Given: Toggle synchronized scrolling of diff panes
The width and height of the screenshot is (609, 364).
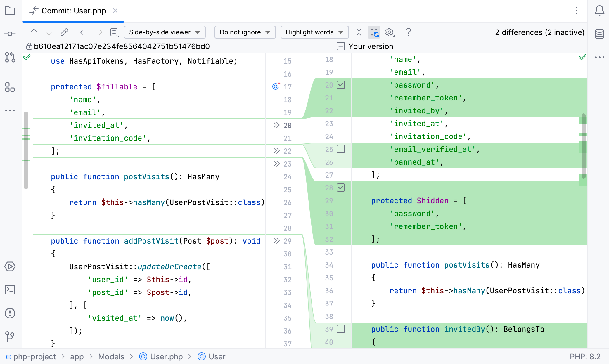Looking at the screenshot, I should 374,32.
